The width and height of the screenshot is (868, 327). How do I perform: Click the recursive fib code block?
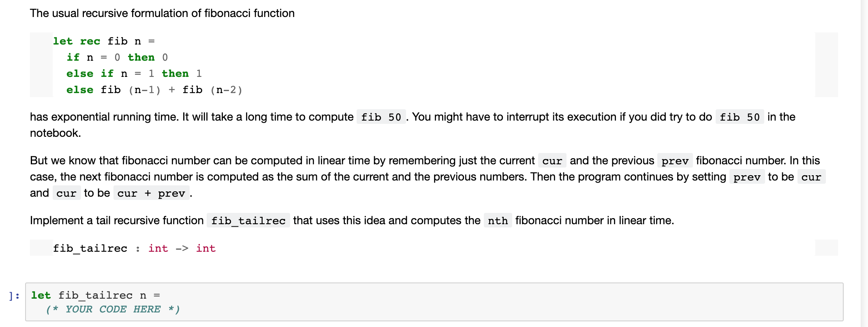point(434,65)
